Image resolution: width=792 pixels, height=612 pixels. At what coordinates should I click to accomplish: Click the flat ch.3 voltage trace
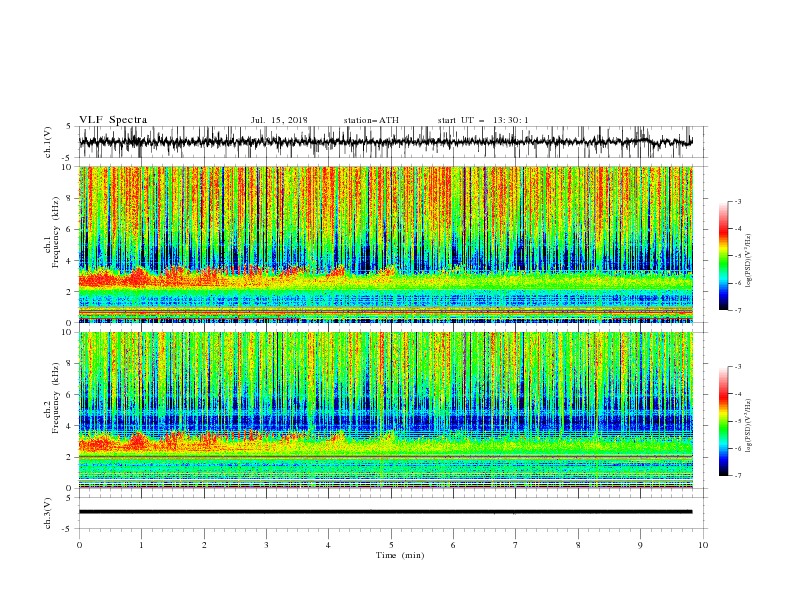tap(385, 512)
